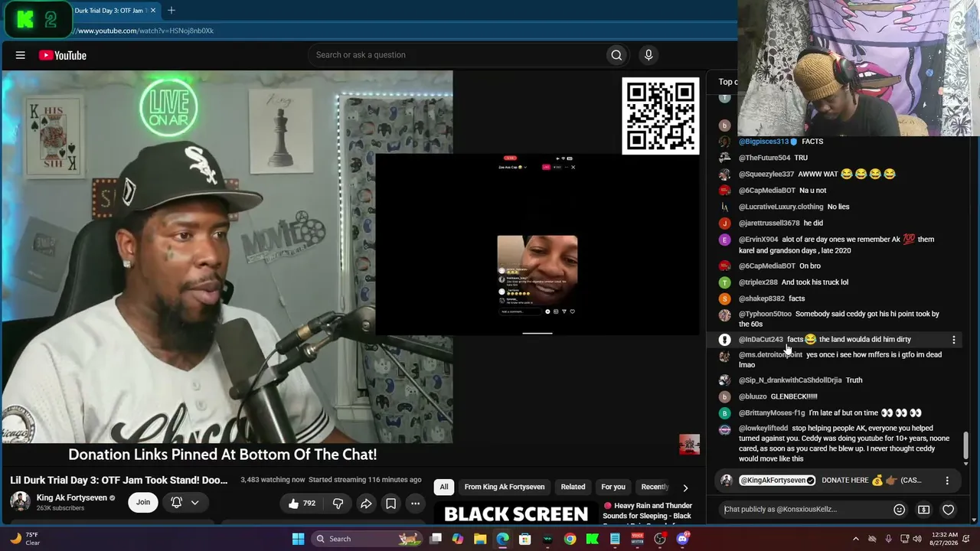Open the pinned message options menu
The image size is (980, 551).
947,481
